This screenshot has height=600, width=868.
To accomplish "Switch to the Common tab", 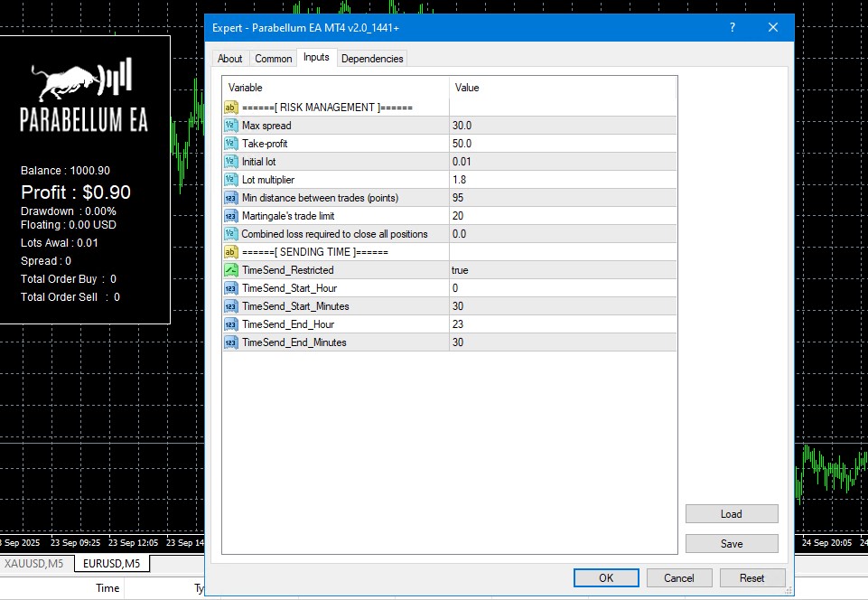I will click(x=274, y=59).
